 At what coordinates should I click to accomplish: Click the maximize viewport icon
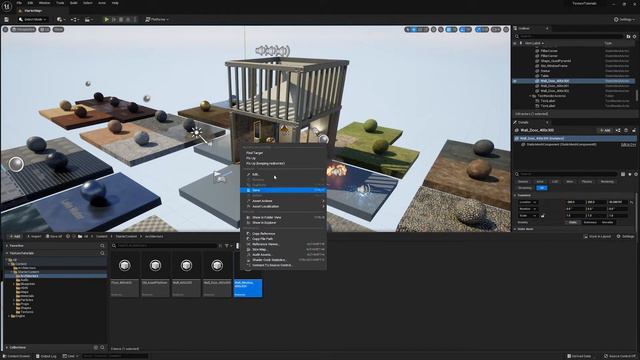[506, 29]
